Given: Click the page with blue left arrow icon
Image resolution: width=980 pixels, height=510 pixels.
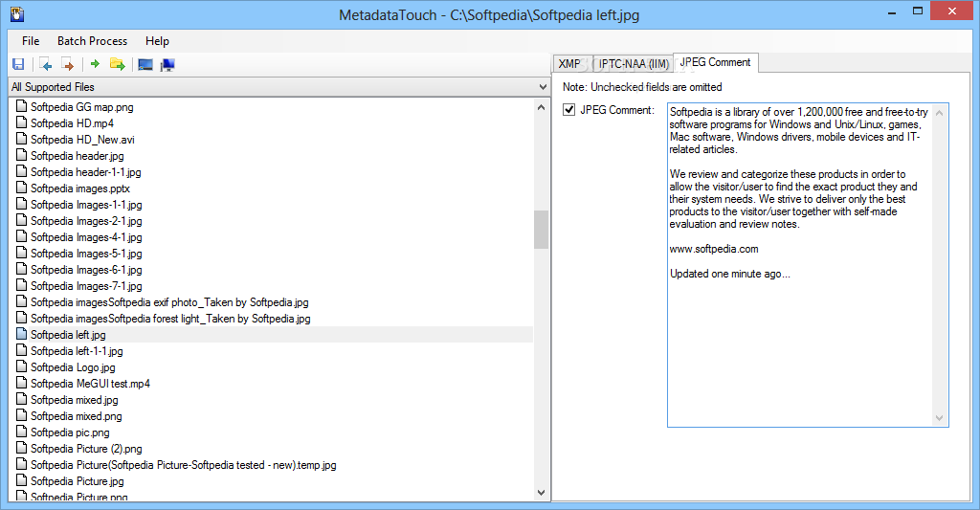Looking at the screenshot, I should pos(45,64).
